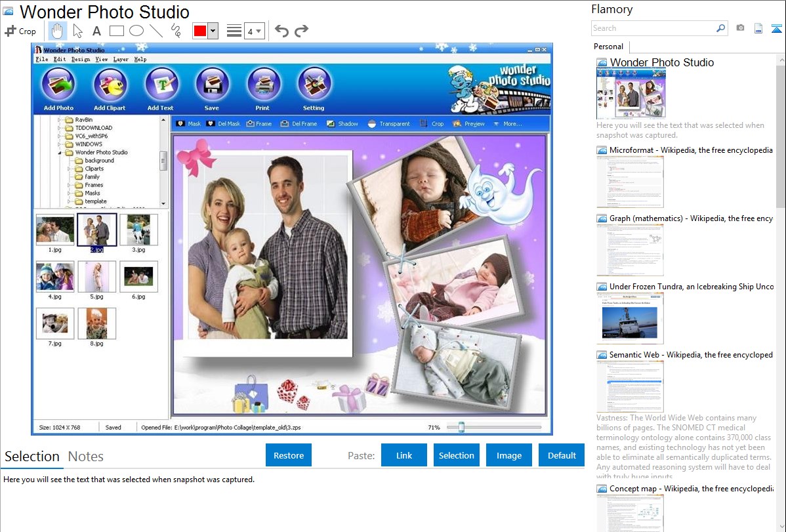
Task: Click Preview in photo toolbar
Action: click(468, 124)
